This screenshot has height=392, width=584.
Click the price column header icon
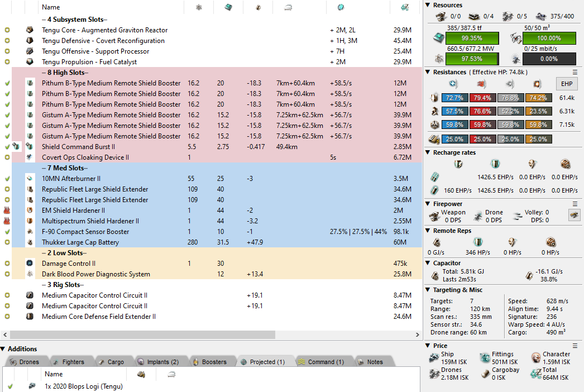404,7
